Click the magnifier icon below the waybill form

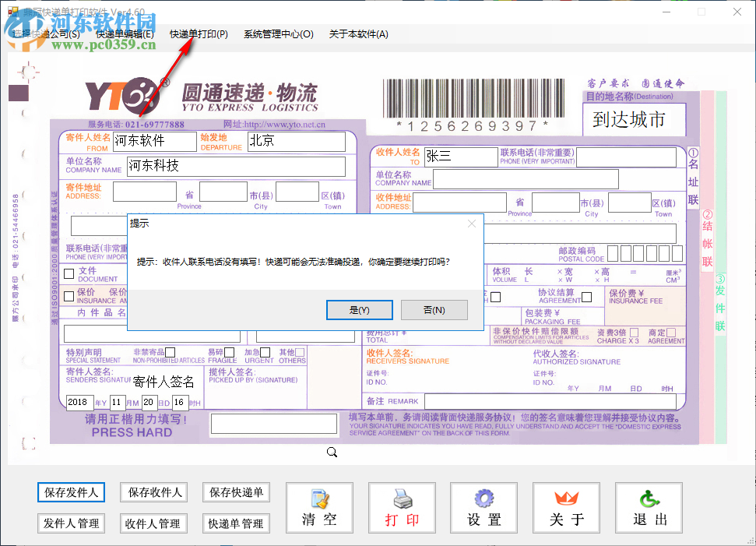(332, 452)
